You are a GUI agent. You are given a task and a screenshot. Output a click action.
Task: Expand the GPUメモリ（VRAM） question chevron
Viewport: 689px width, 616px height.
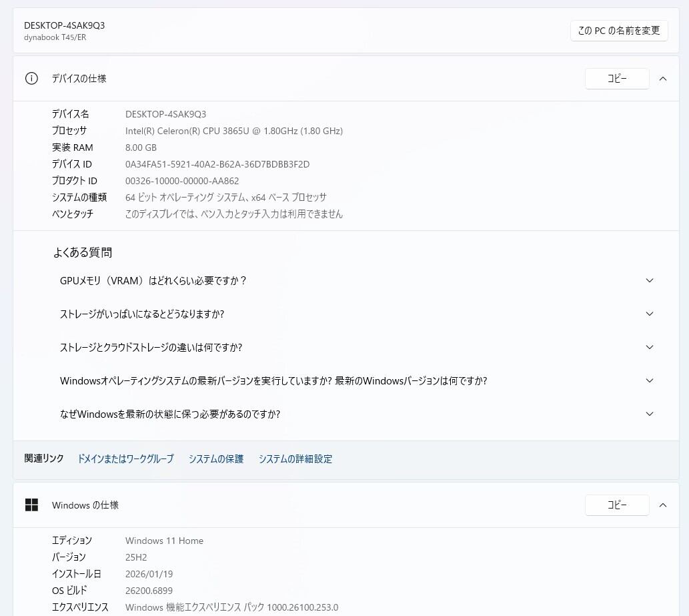(650, 281)
